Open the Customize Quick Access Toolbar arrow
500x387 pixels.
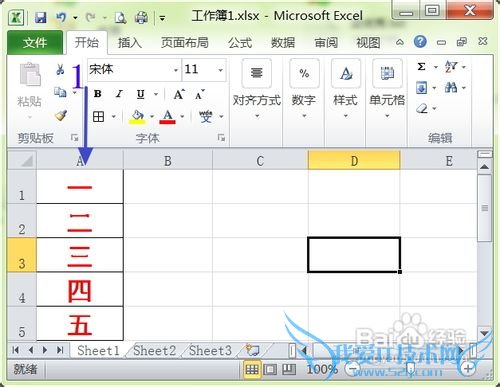tap(162, 18)
